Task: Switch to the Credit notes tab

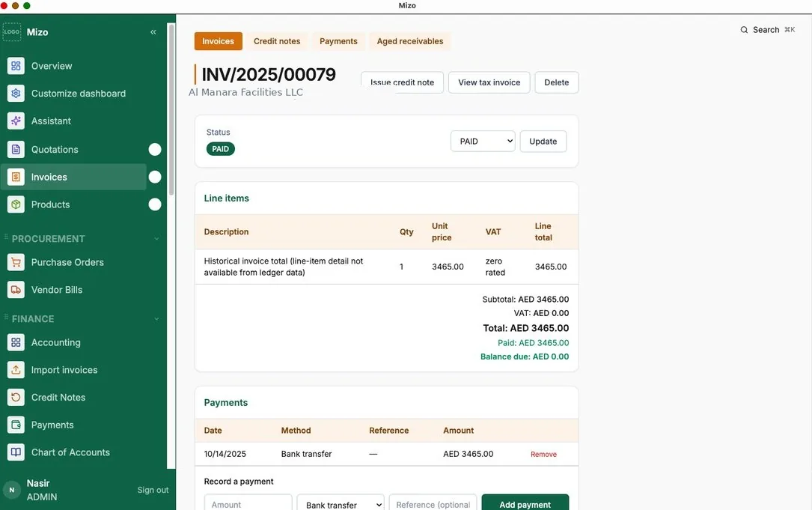Action: pyautogui.click(x=277, y=41)
